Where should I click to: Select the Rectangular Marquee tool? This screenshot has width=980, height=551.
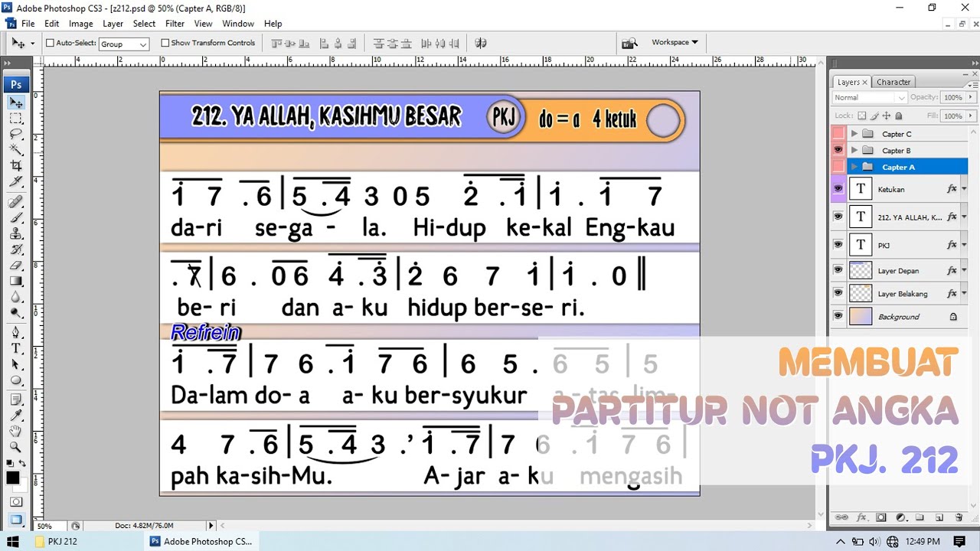pyautogui.click(x=16, y=118)
